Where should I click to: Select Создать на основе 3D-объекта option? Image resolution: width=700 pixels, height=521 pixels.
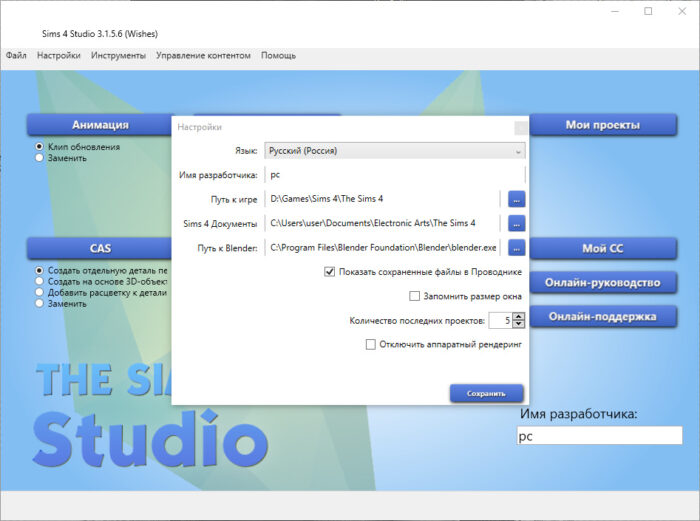click(x=39, y=281)
